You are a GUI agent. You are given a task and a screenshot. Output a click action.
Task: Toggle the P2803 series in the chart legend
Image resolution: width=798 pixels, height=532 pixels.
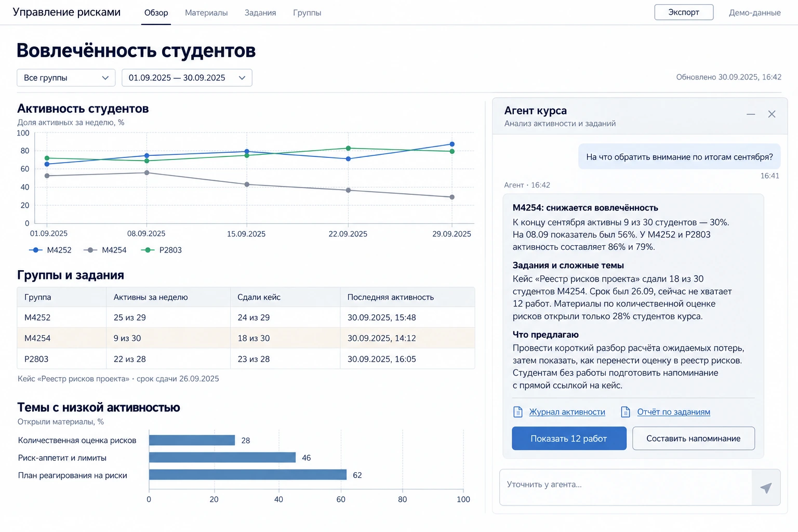click(162, 250)
